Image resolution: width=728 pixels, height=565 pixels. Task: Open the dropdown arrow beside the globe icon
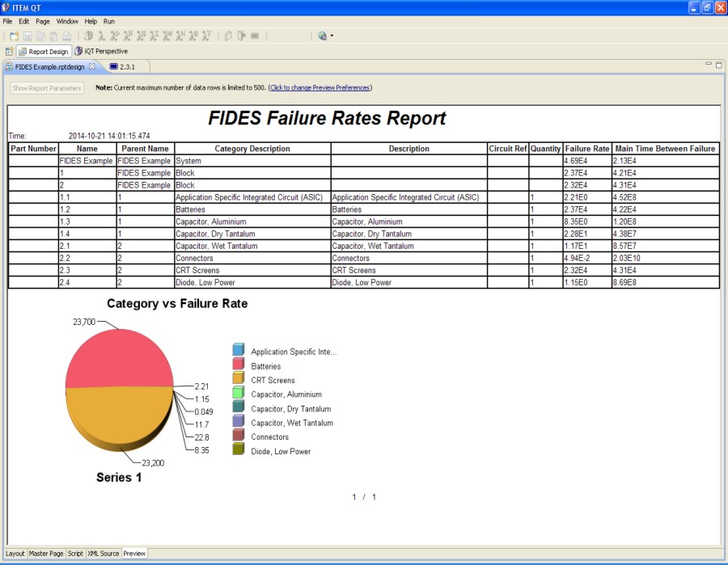tap(332, 36)
